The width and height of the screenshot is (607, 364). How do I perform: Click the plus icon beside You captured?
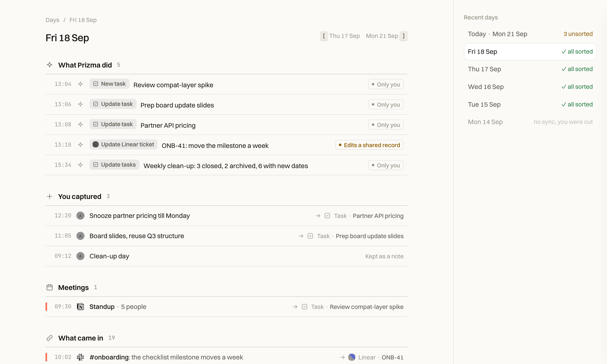50,196
